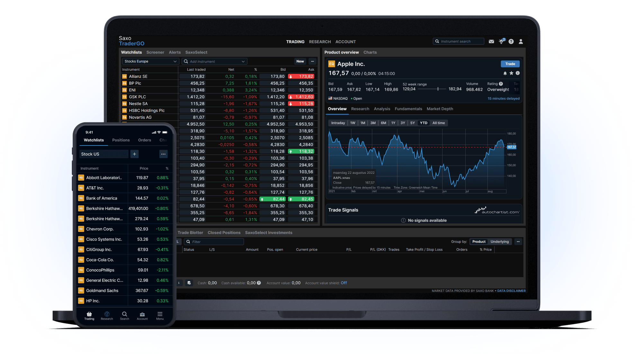
Task: Add Apple to favorites with star icon
Action: (511, 73)
